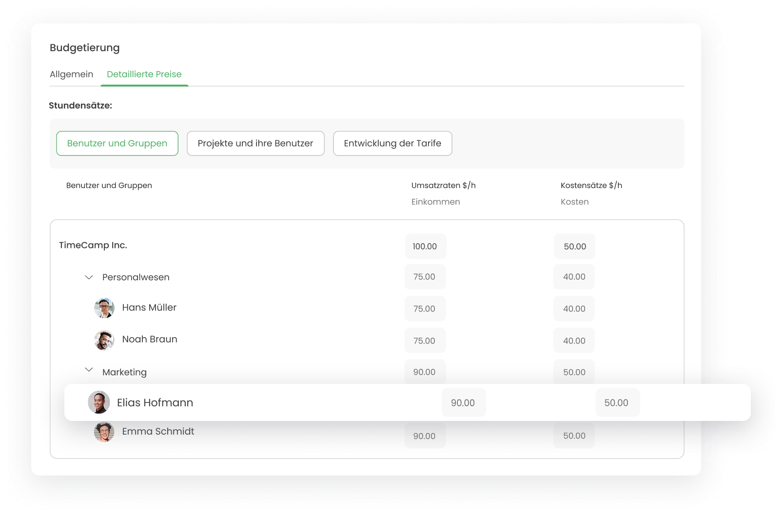This screenshot has height=532, width=782.
Task: Edit Elias Hofmann's revenue rate 90.00
Action: 463,403
